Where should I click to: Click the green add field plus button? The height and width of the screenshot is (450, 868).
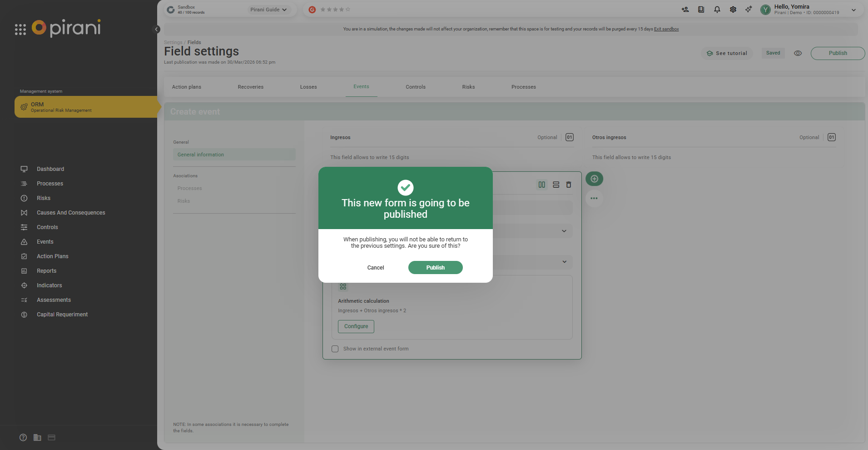594,179
